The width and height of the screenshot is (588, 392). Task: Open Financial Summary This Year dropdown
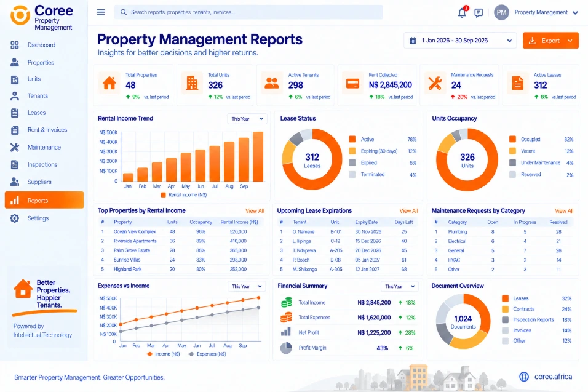[399, 286]
